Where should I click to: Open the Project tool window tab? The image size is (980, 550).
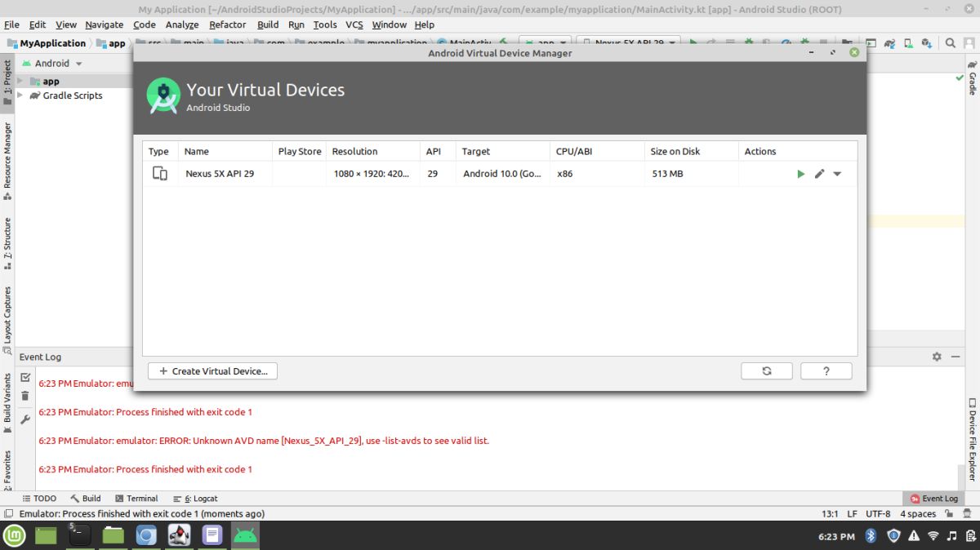click(7, 82)
